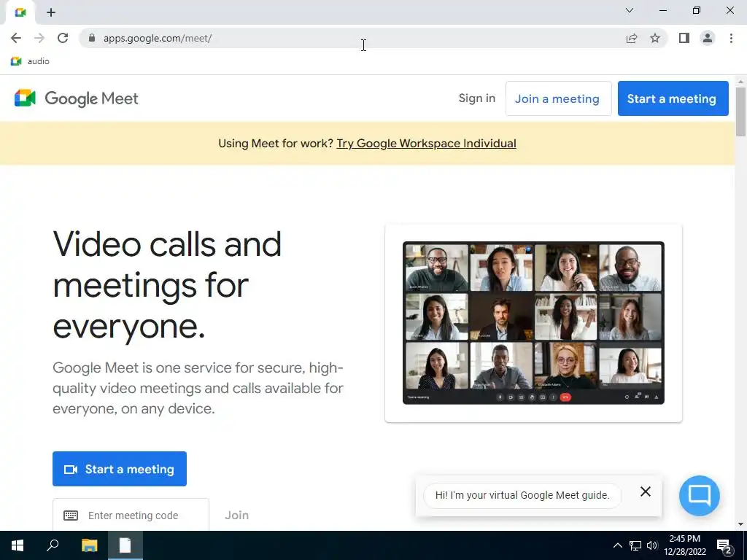Viewport: 747px width, 560px height.
Task: Go back with the browser back arrow
Action: pyautogui.click(x=16, y=38)
